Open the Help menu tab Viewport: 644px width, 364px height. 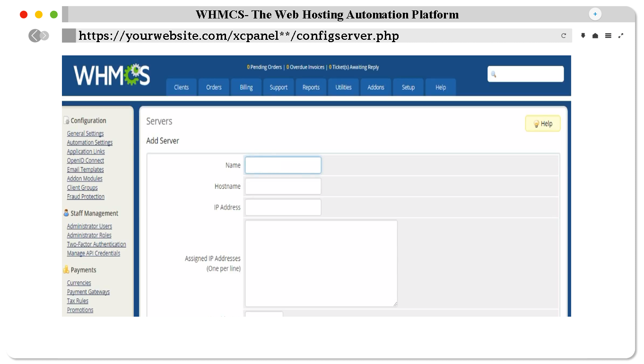tap(441, 87)
